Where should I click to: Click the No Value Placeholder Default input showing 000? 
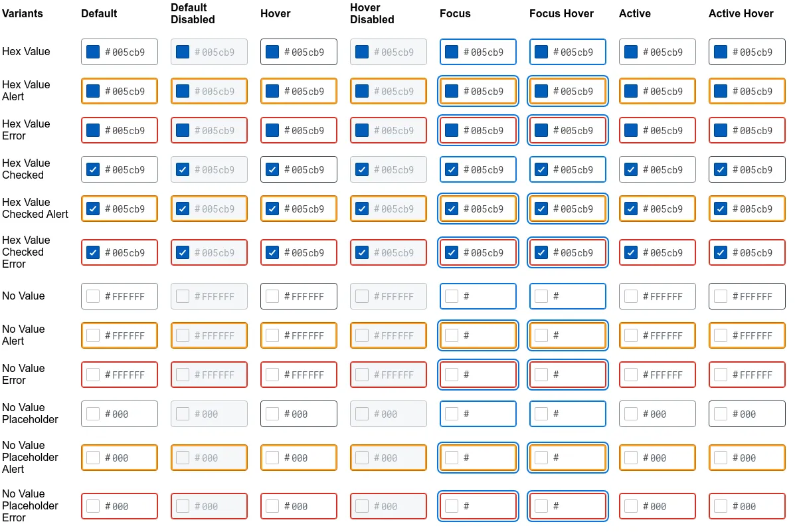120,414
